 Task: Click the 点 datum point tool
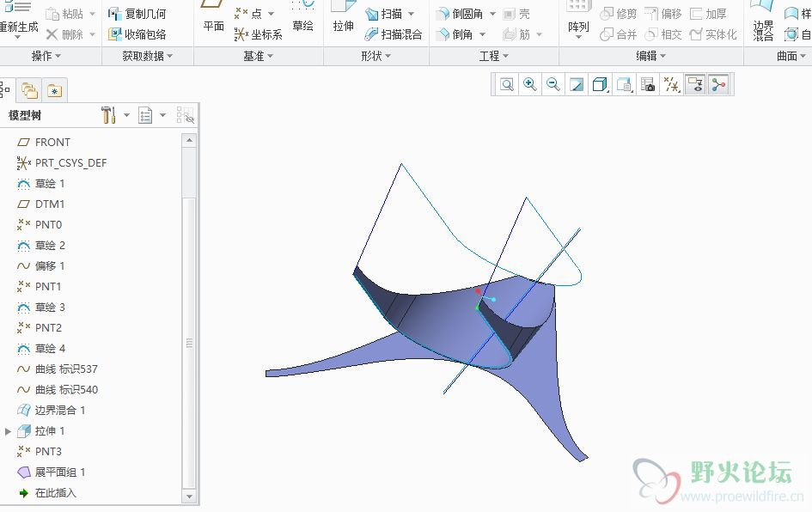coord(248,14)
